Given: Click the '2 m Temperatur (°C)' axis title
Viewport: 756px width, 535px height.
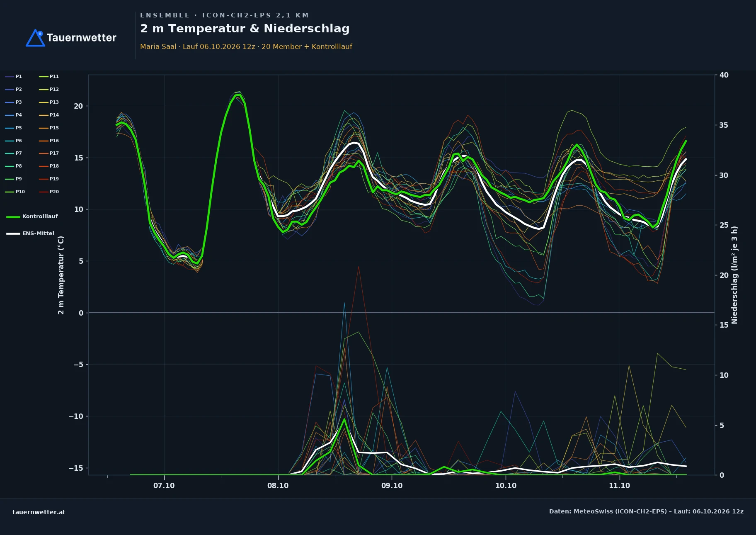Looking at the screenshot, I should [x=61, y=275].
